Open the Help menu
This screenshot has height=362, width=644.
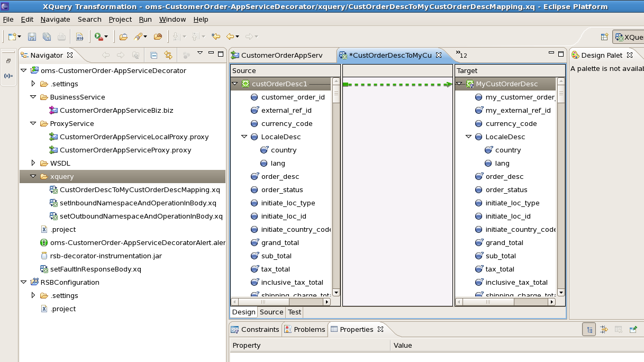(201, 19)
